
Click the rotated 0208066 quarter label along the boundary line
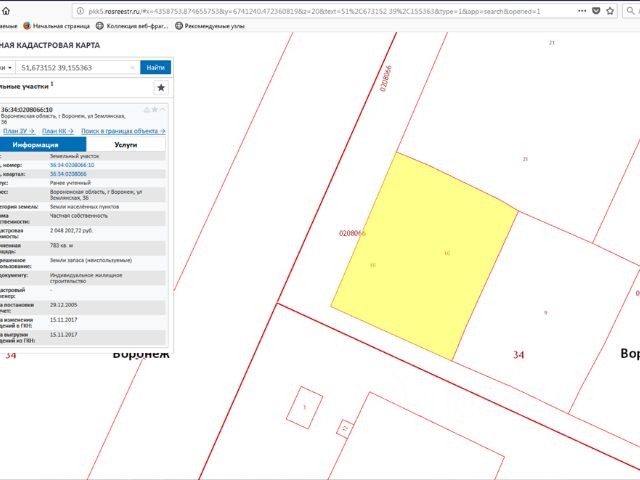coord(386,78)
